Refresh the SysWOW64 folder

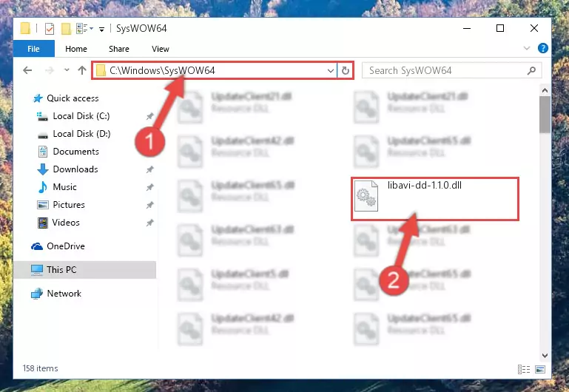[345, 71]
